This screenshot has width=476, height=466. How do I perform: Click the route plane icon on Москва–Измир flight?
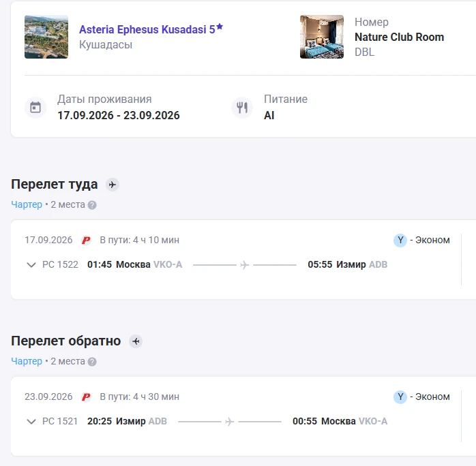click(x=244, y=265)
